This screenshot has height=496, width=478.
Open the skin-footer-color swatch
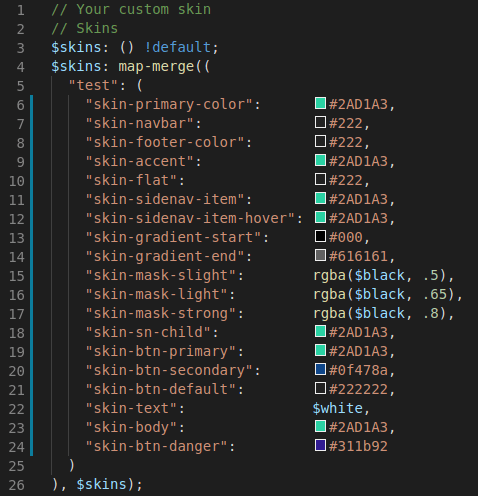[x=320, y=141]
